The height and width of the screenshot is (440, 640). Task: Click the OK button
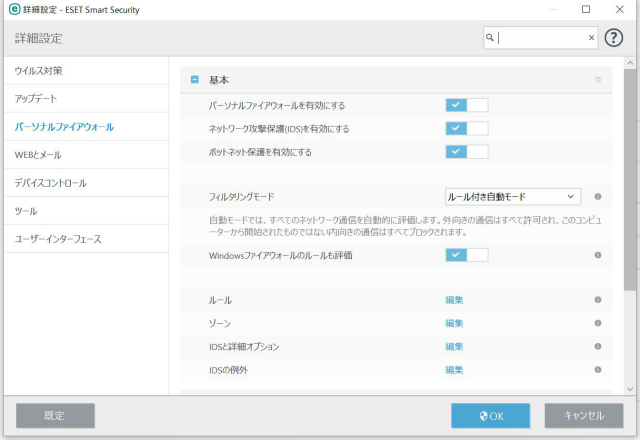491,416
